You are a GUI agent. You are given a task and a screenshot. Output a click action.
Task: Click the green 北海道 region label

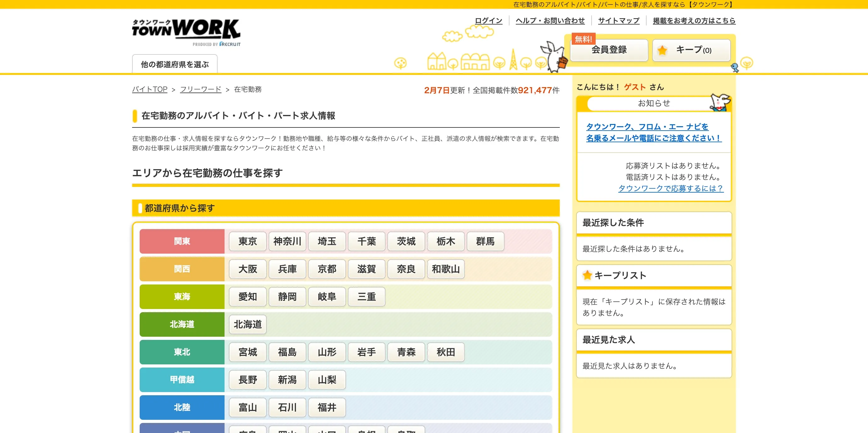tap(182, 324)
